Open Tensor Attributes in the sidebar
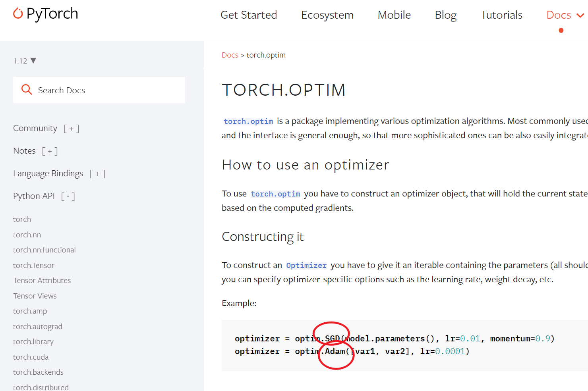The image size is (588, 391). click(x=42, y=280)
